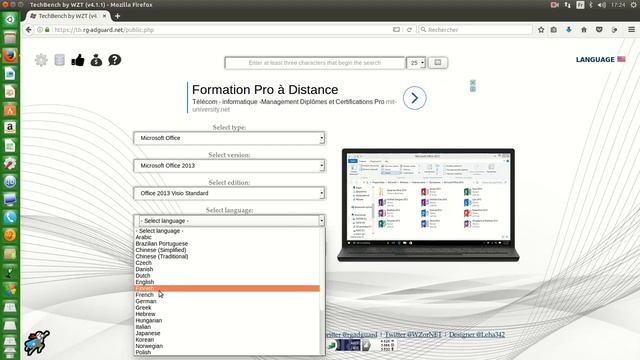Close the TechBench by WZT tab
This screenshot has height=360, width=640.
pyautogui.click(x=104, y=16)
